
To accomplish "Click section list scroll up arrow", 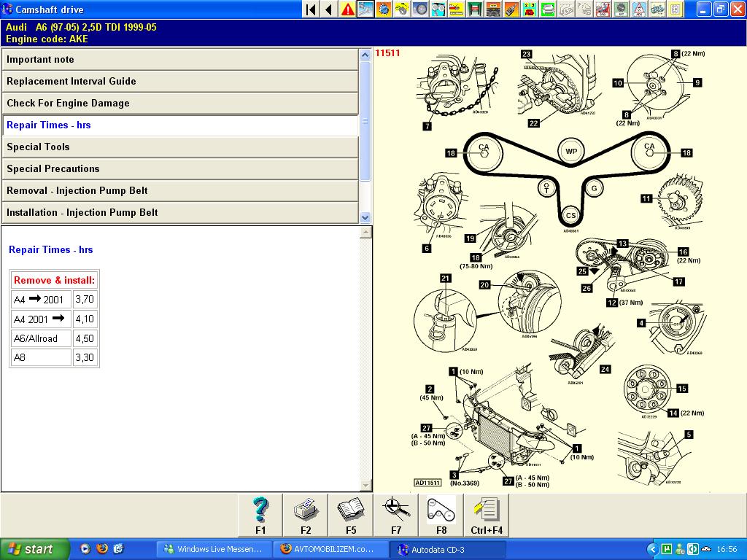I will point(365,55).
